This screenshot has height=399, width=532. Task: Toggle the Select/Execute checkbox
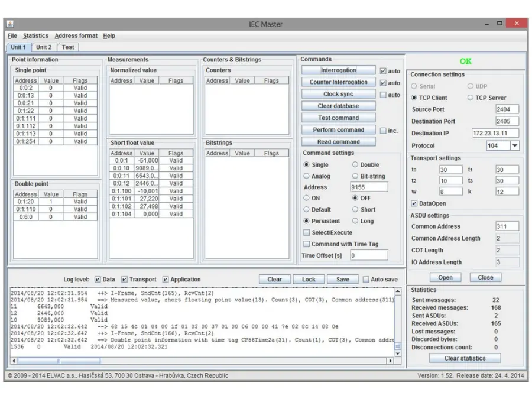(307, 233)
